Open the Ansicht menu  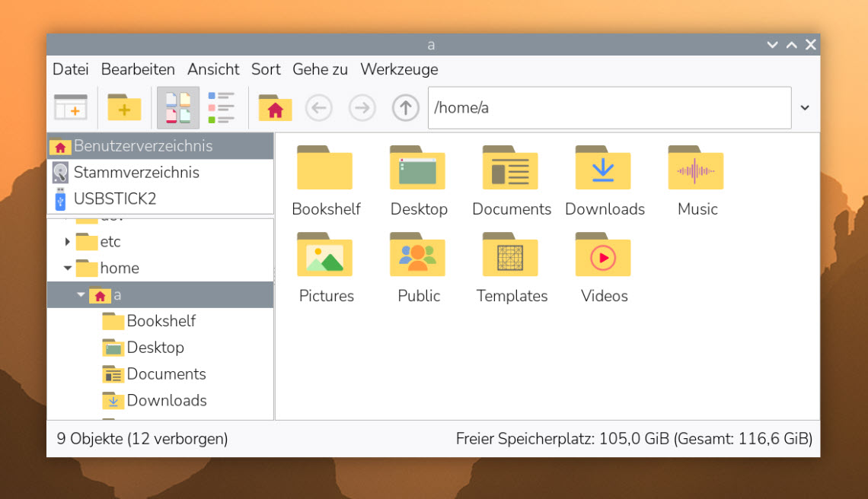tap(213, 69)
